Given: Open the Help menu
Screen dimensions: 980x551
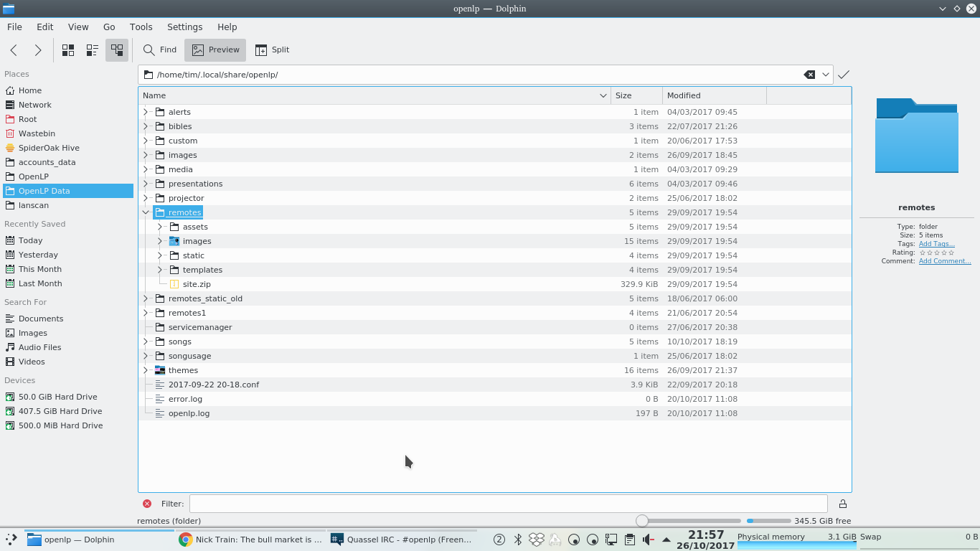Looking at the screenshot, I should click(x=227, y=27).
